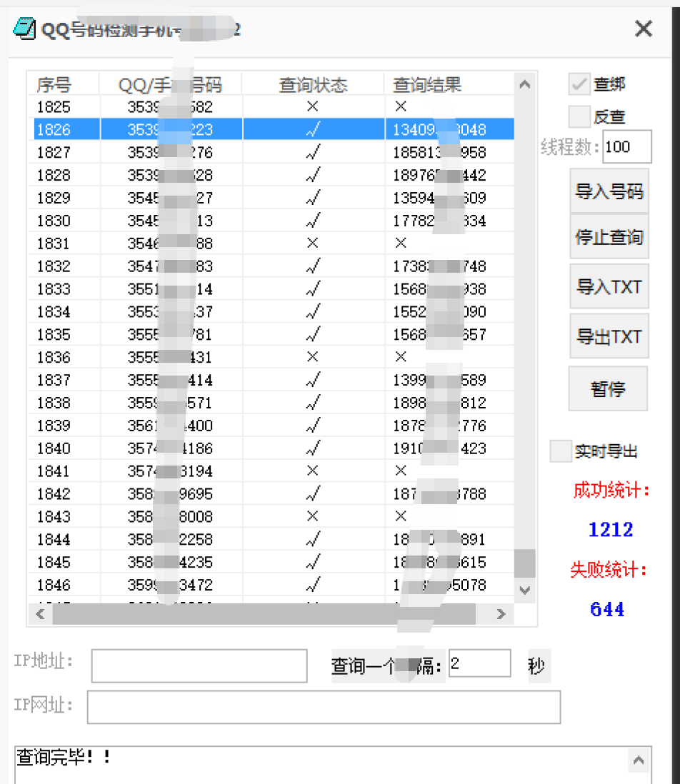The height and width of the screenshot is (784, 680).
Task: Select row 1839 in the list
Action: click(x=271, y=426)
